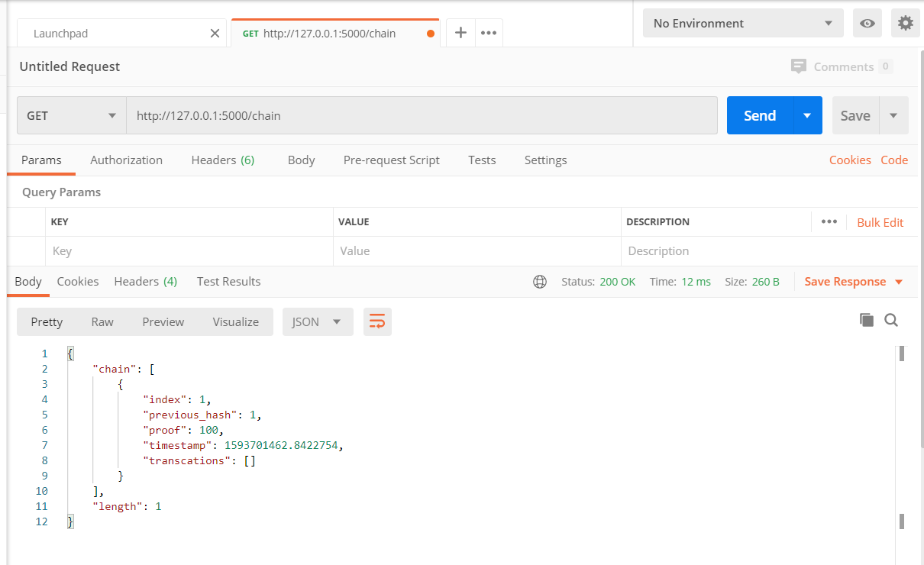Switch to the Authorization tab
The height and width of the screenshot is (565, 924).
coord(126,160)
